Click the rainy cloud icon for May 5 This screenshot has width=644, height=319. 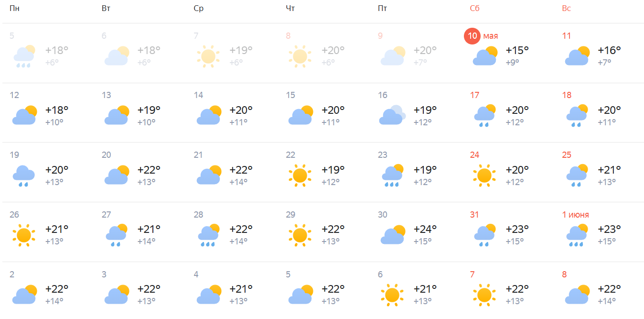coord(24,56)
